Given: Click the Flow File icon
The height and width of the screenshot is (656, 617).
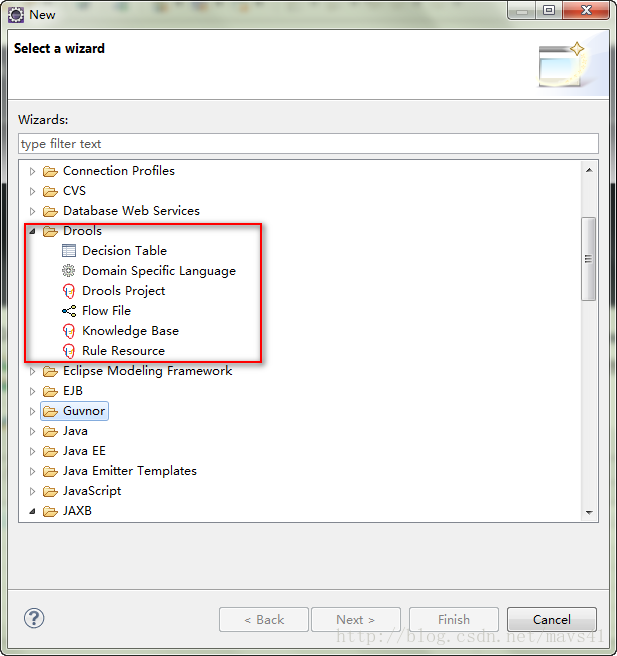Looking at the screenshot, I should click(69, 311).
